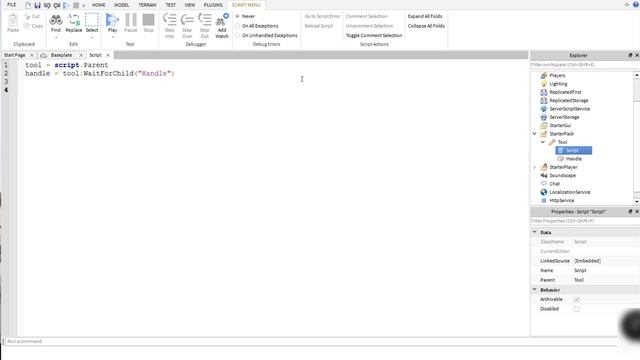Click the Paste clipboard icon
The image size is (640, 360).
pyautogui.click(x=13, y=20)
